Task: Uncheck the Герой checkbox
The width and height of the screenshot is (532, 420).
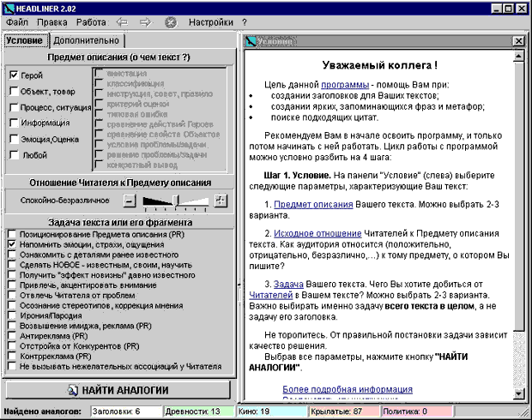Action: [14, 75]
